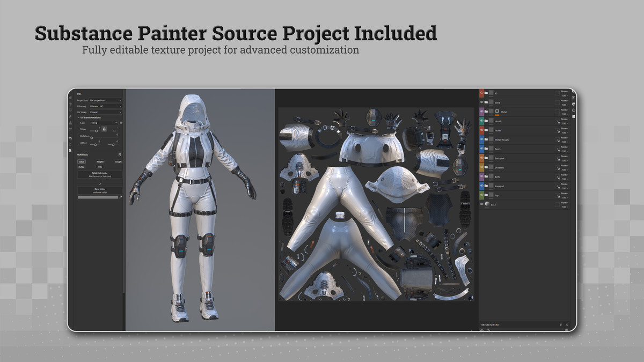The image size is (644, 362).
Task: Open blend mode dropdown of Base layer
Action: [565, 202]
